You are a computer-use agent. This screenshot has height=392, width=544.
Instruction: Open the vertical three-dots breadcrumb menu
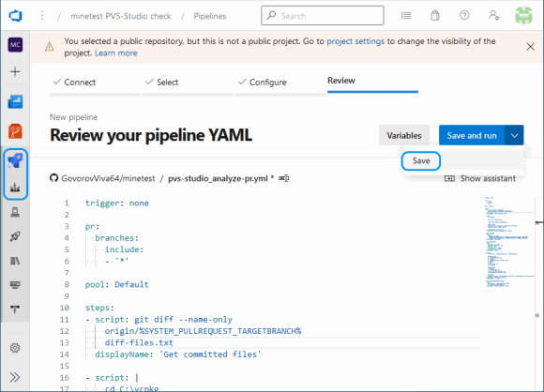point(42,16)
